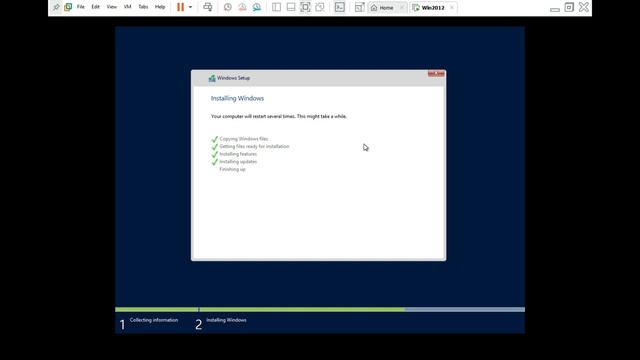Open the Edit menu
This screenshot has width=640, height=360.
click(96, 7)
